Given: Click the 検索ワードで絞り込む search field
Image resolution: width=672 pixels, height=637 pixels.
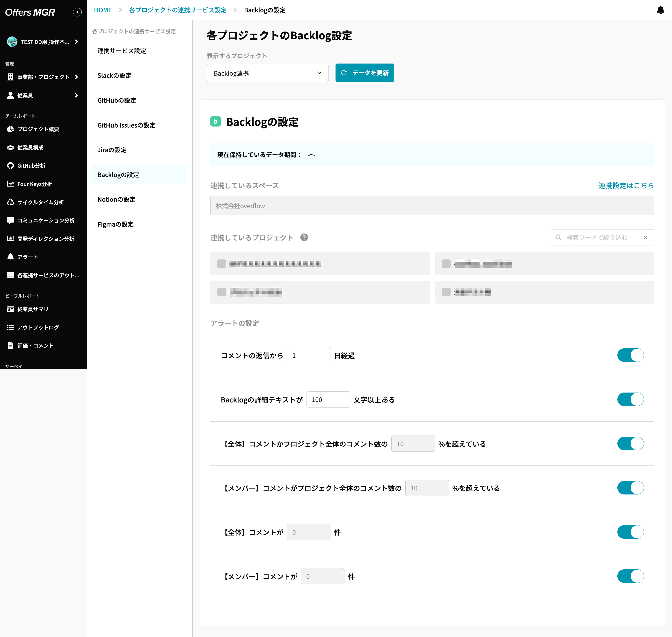Looking at the screenshot, I should (601, 237).
